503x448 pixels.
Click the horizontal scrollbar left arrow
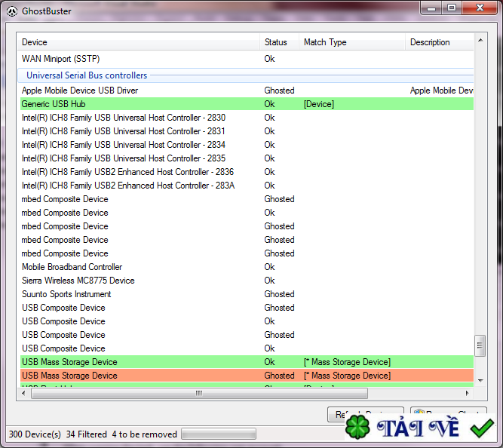pos(23,393)
